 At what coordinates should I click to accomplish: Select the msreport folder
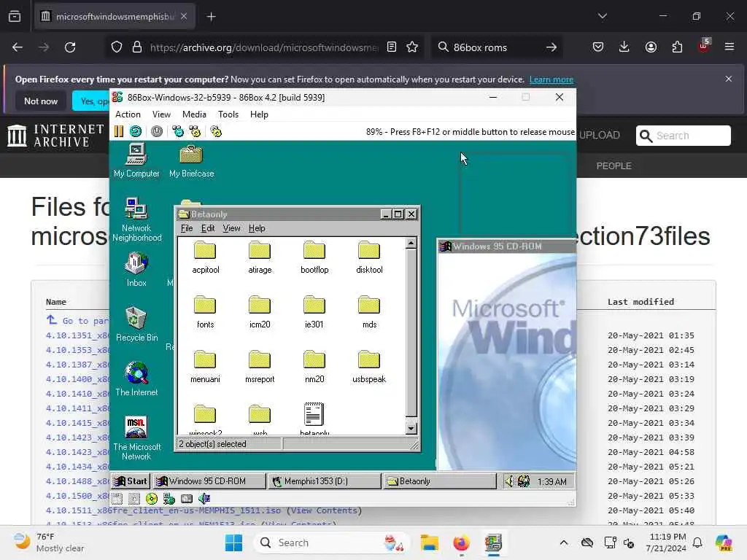[260, 367]
